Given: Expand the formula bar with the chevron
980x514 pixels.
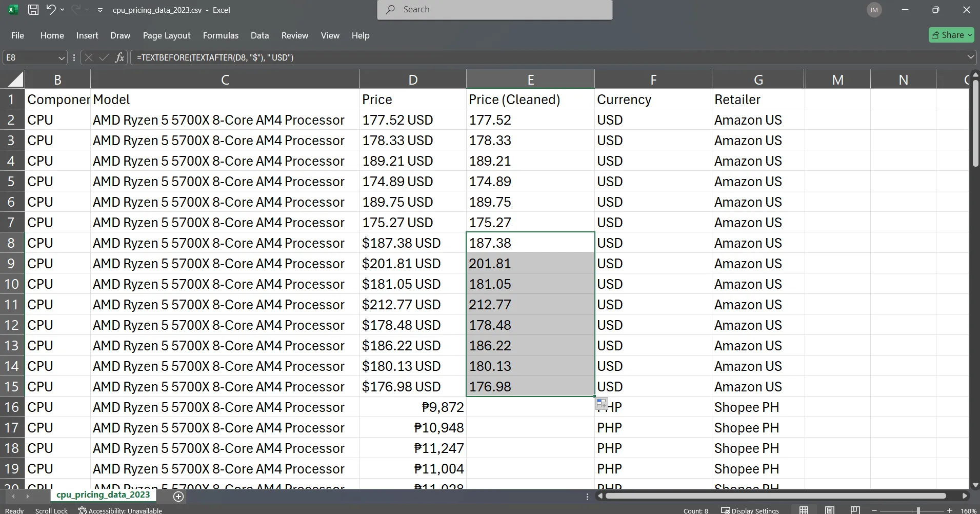Looking at the screenshot, I should click(970, 57).
